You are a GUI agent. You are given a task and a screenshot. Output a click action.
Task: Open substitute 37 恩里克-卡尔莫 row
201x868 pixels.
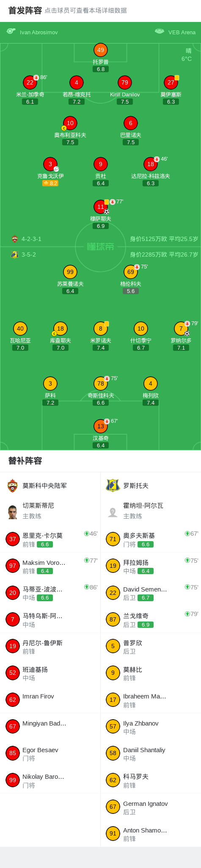[50, 539]
